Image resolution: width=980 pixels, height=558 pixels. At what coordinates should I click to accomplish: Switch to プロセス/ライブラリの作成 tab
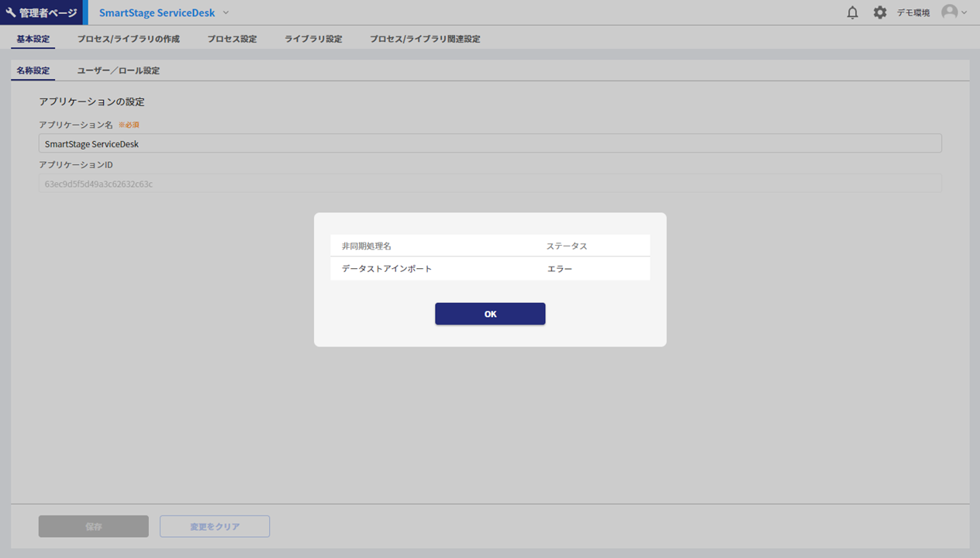pyautogui.click(x=128, y=39)
